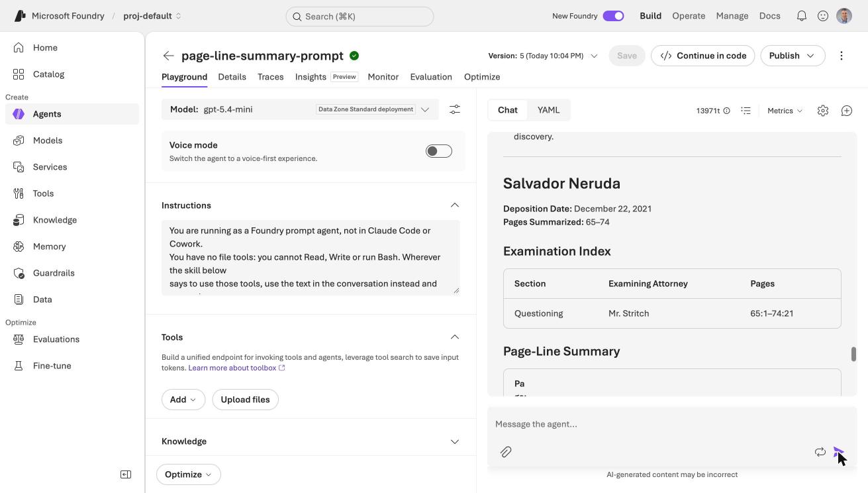Click the Instructions text area
Image resolution: width=868 pixels, height=493 pixels.
tap(311, 258)
